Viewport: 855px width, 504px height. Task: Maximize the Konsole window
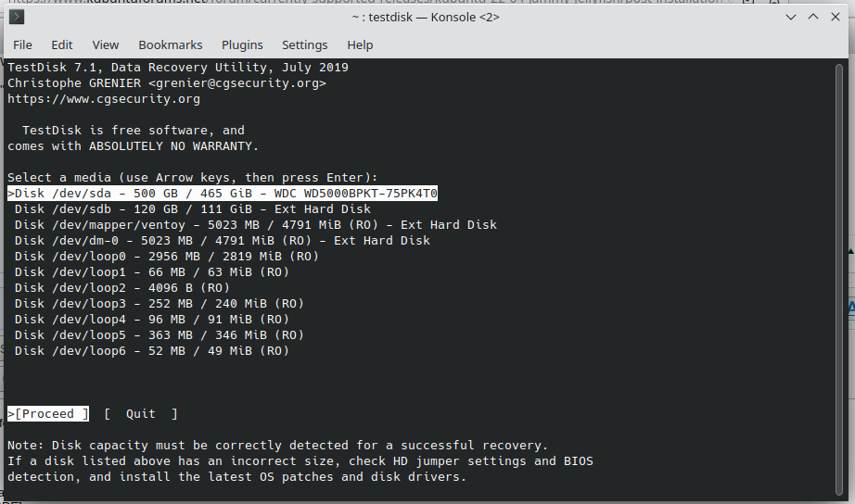point(812,17)
